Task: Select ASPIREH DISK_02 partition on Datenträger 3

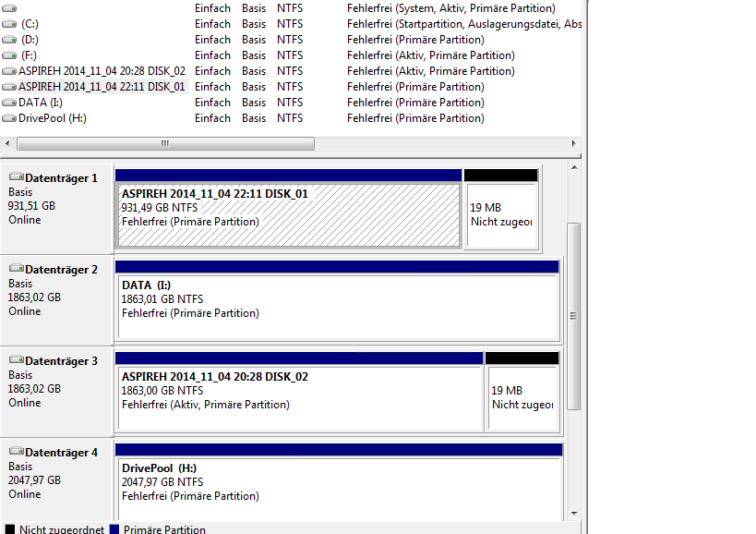Action: click(298, 397)
